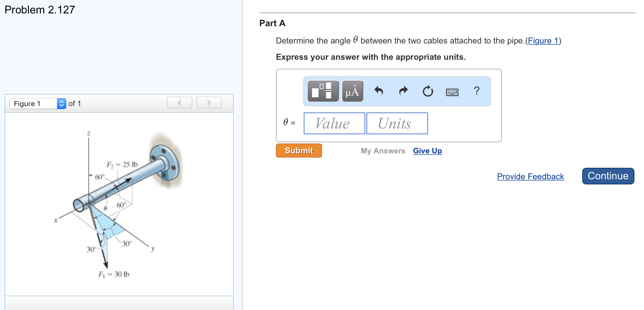Submit the answer for Part A
The image size is (644, 310).
pos(299,151)
